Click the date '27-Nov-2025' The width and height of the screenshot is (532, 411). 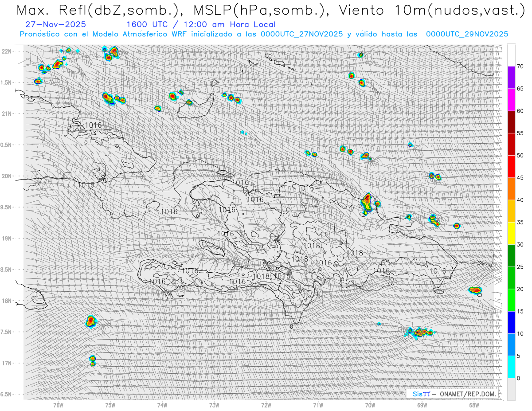(56, 24)
